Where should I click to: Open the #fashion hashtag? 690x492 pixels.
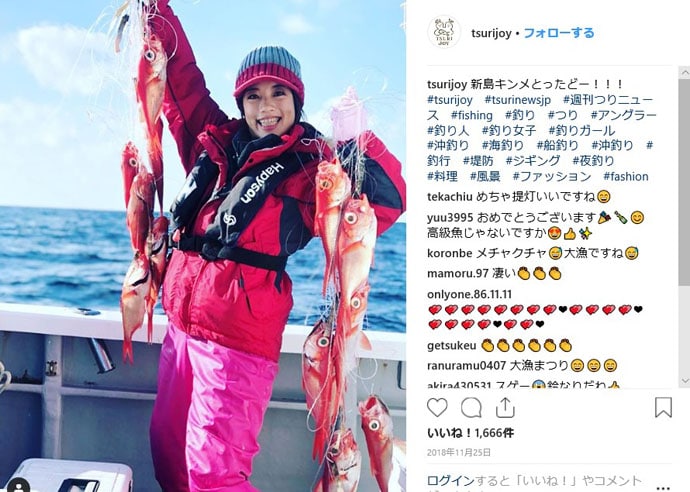tap(626, 176)
